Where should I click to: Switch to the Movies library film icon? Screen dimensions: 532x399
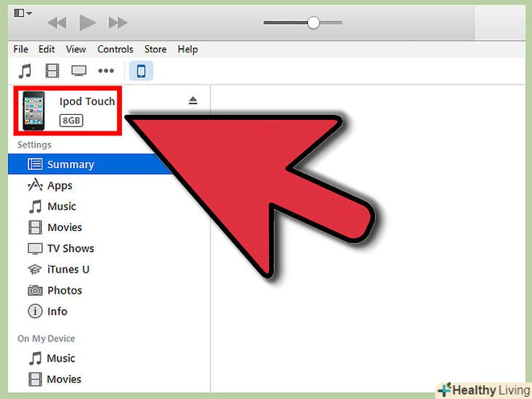click(53, 71)
